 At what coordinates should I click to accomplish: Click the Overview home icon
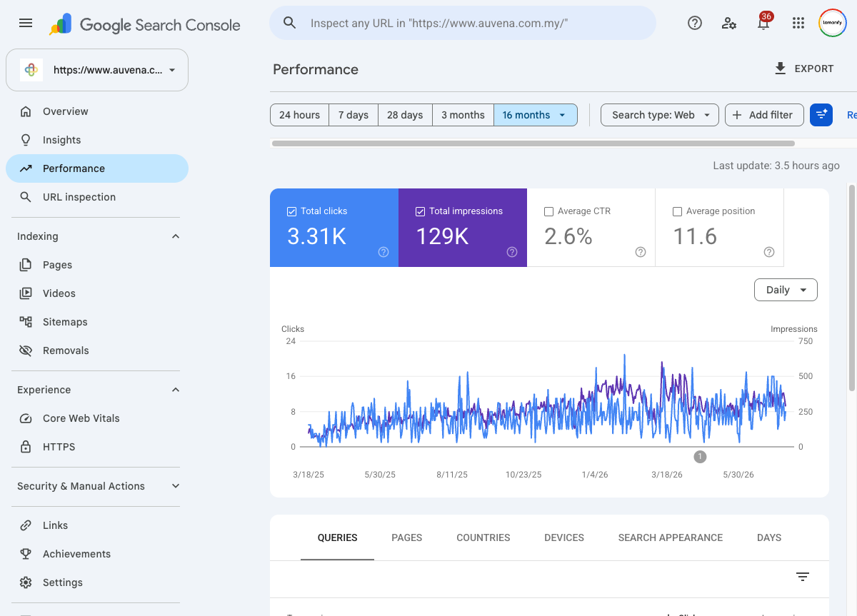point(26,111)
